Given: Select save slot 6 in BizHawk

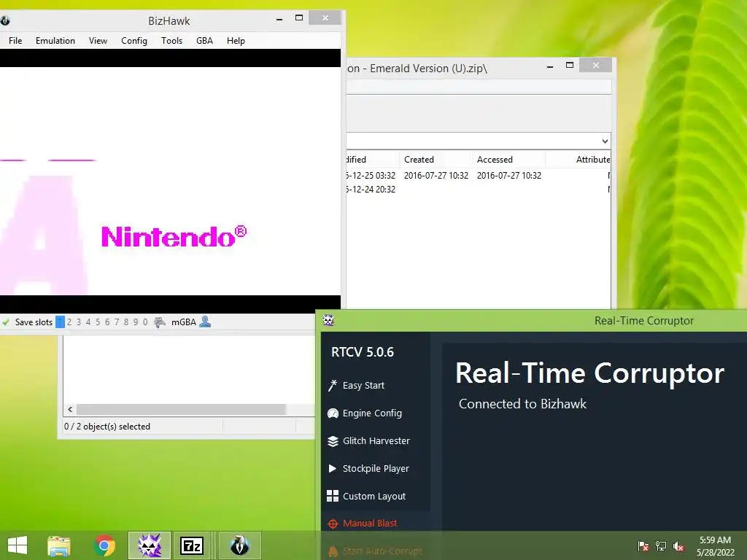Looking at the screenshot, I should pos(107,322).
